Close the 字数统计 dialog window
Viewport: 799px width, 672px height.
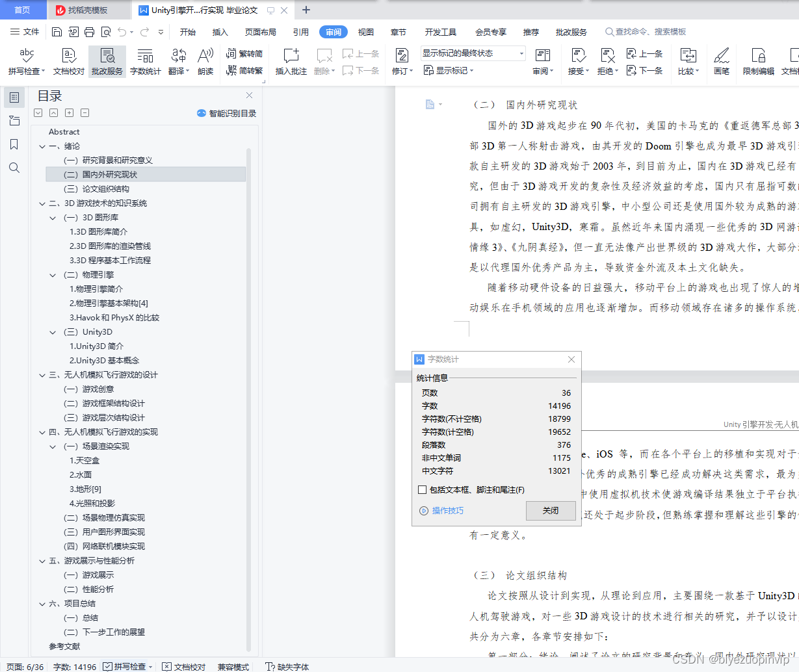[x=571, y=359]
